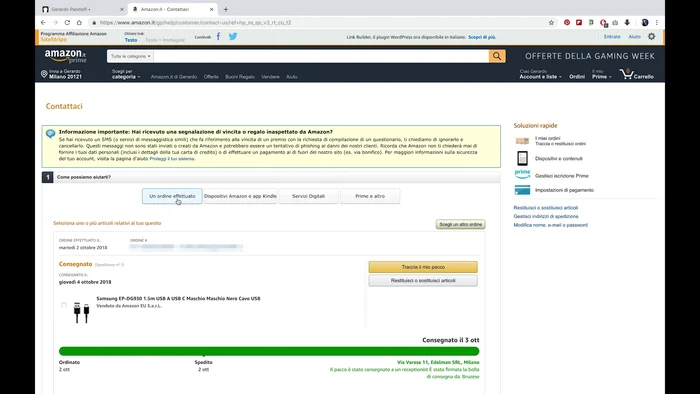Image resolution: width=700 pixels, height=394 pixels.
Task: Reload the page with refresh icon
Action: click(67, 22)
